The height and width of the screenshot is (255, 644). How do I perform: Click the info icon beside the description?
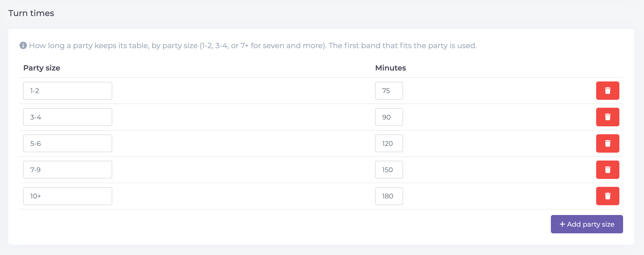23,46
